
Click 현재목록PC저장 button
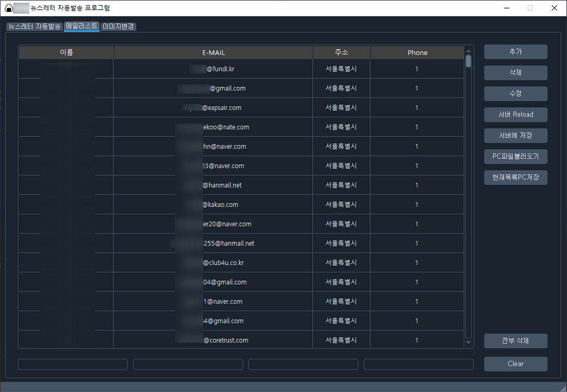pyautogui.click(x=515, y=177)
